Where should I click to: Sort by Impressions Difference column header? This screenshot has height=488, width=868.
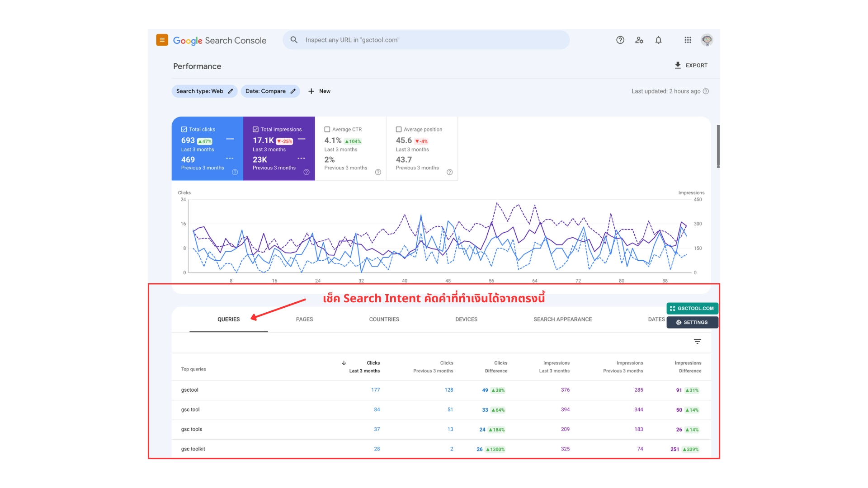[688, 367]
